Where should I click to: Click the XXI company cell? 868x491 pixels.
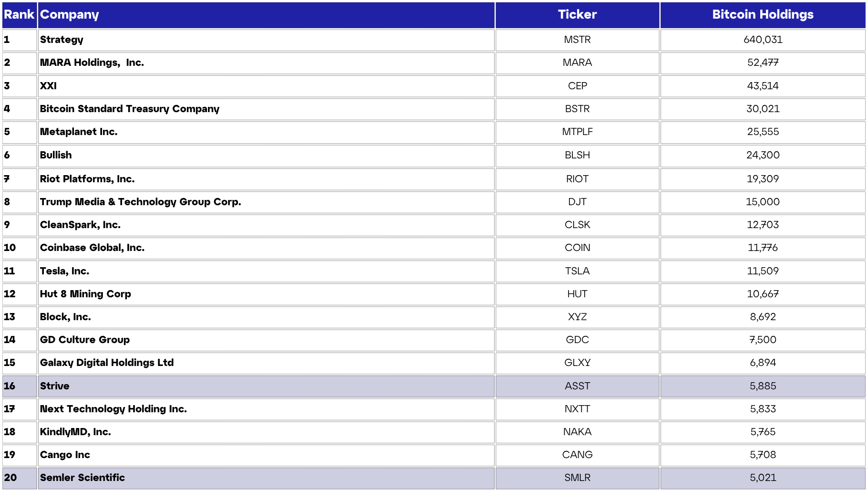click(x=49, y=86)
